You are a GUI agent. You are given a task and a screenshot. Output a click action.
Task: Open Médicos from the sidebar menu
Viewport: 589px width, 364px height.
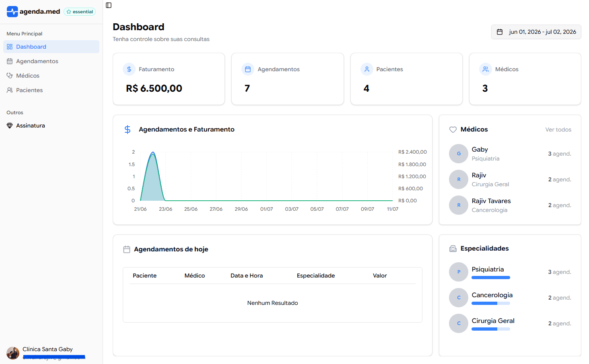[x=51, y=76]
